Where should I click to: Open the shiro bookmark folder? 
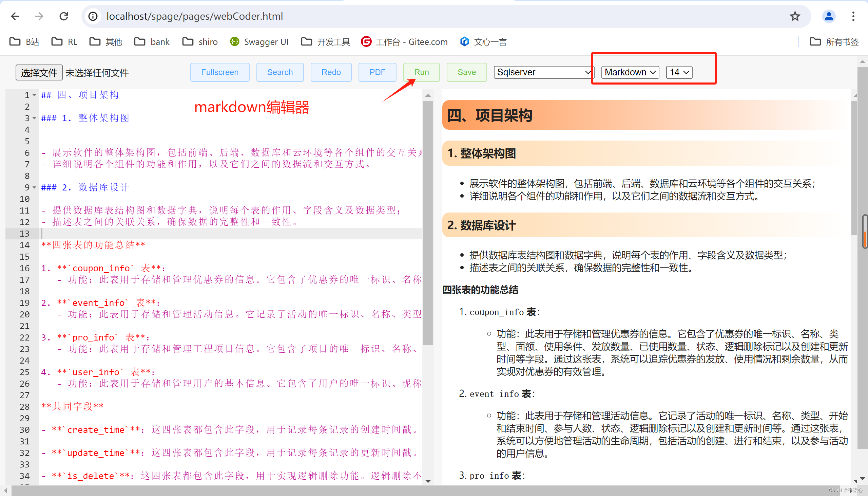[200, 42]
